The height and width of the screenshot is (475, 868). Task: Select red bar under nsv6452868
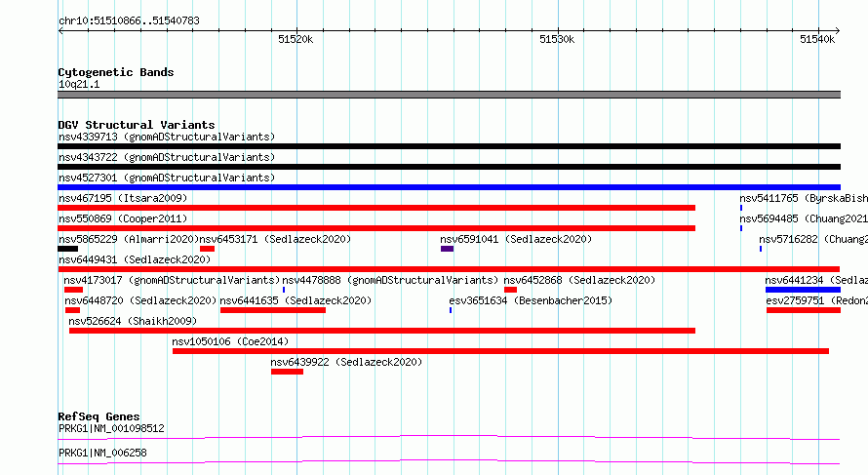510,290
